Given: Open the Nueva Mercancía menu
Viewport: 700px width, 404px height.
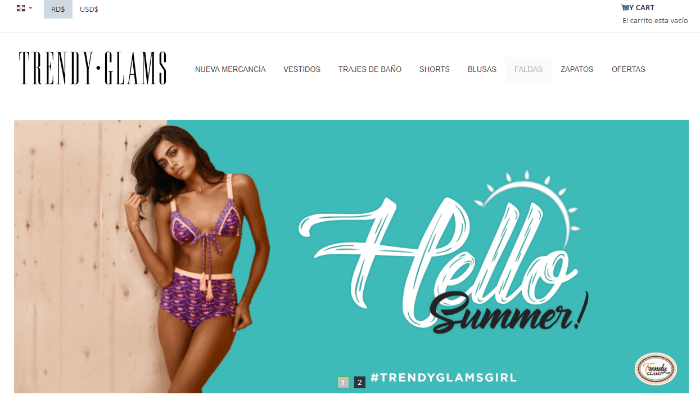Looking at the screenshot, I should click(230, 69).
